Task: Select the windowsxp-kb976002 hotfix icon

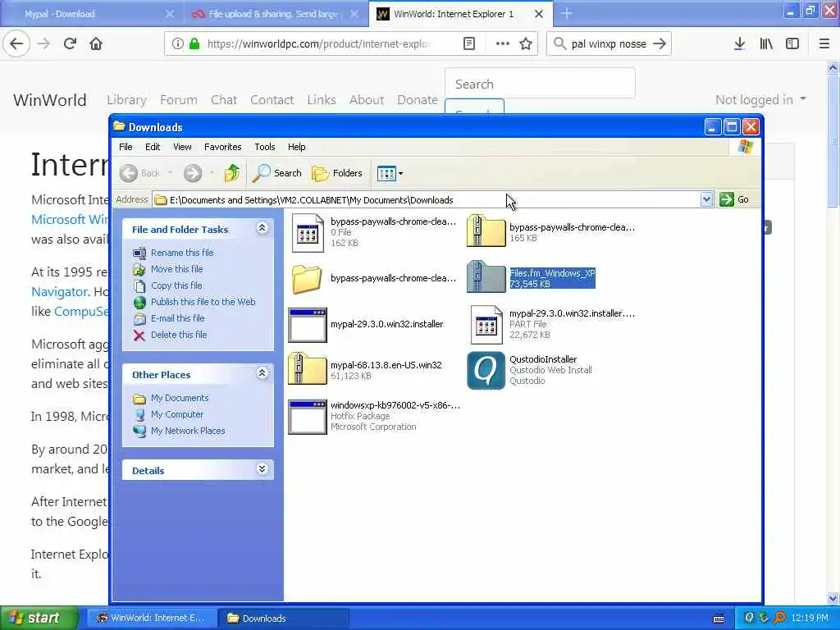Action: click(x=308, y=417)
